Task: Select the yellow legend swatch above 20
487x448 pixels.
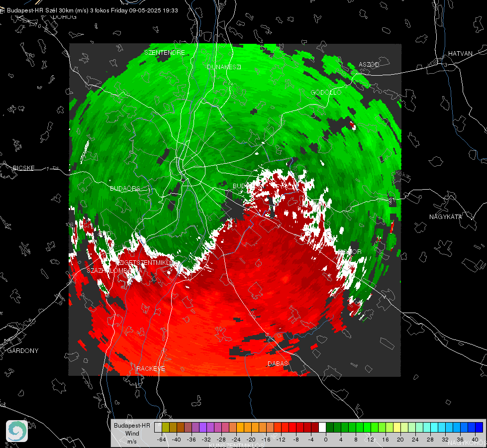Action: [397, 428]
